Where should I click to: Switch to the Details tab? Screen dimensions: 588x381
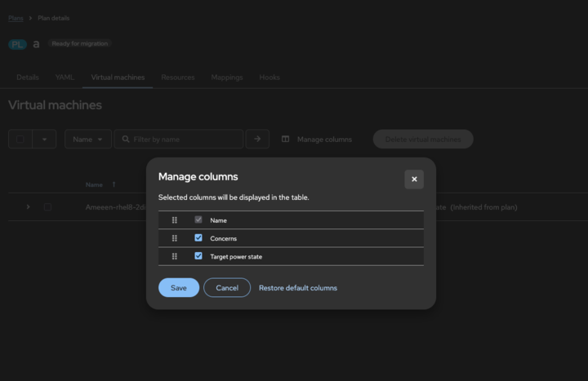coord(28,78)
